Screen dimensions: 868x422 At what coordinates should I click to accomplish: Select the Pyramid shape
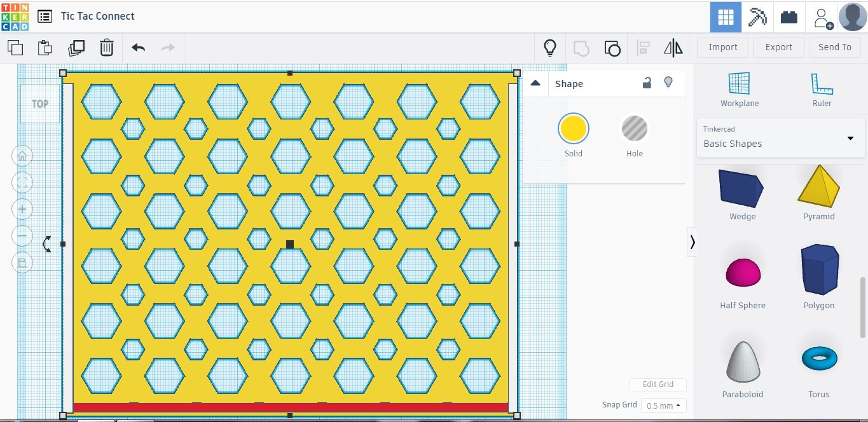(819, 193)
